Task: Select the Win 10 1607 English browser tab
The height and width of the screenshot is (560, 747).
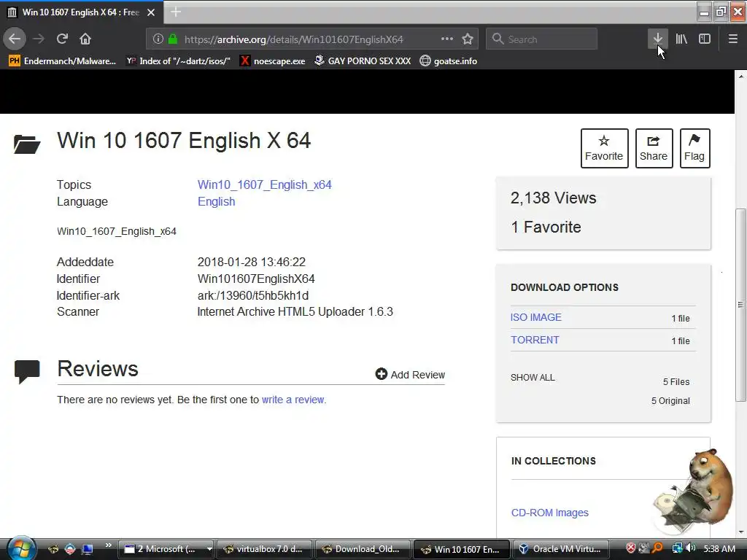Action: coord(81,12)
